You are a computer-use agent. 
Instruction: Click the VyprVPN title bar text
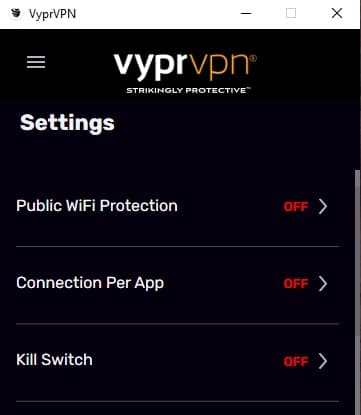click(x=52, y=14)
